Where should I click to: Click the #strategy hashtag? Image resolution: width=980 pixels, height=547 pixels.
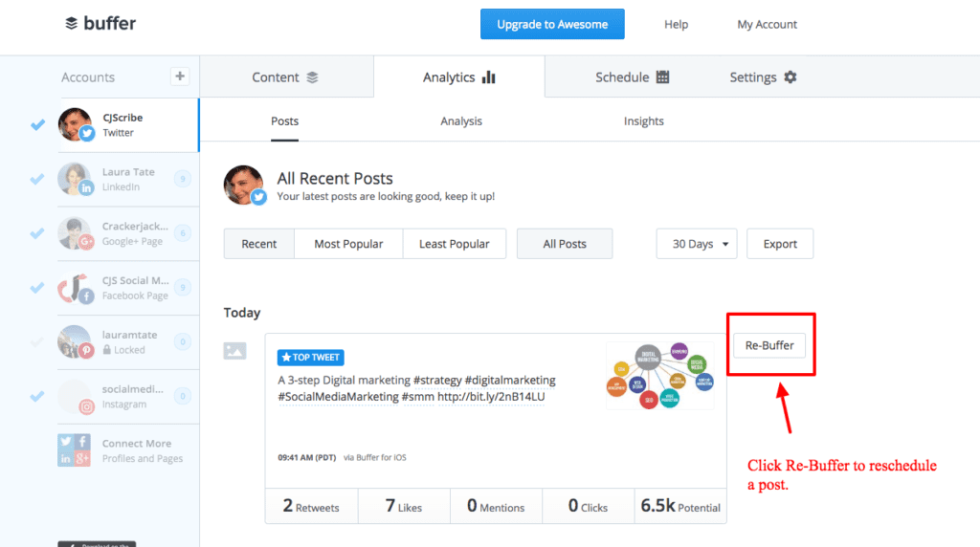pos(437,380)
